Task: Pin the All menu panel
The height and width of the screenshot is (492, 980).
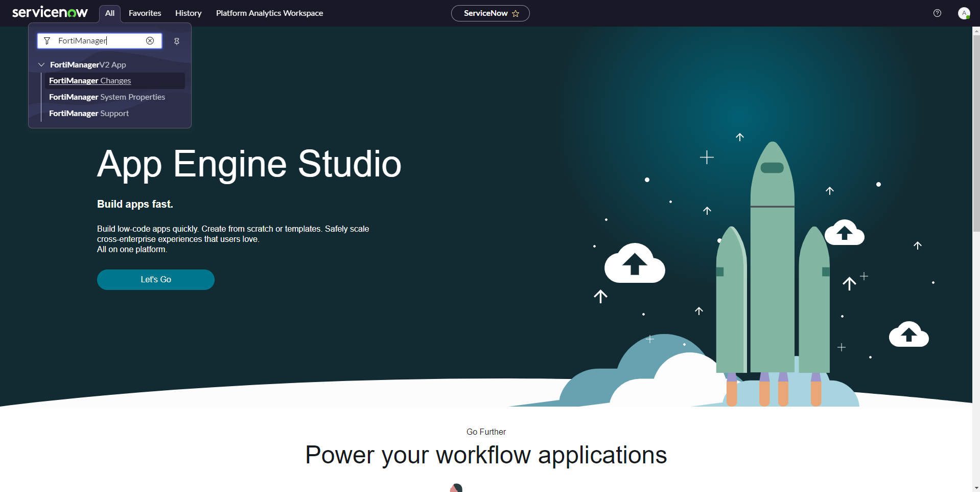Action: [177, 41]
